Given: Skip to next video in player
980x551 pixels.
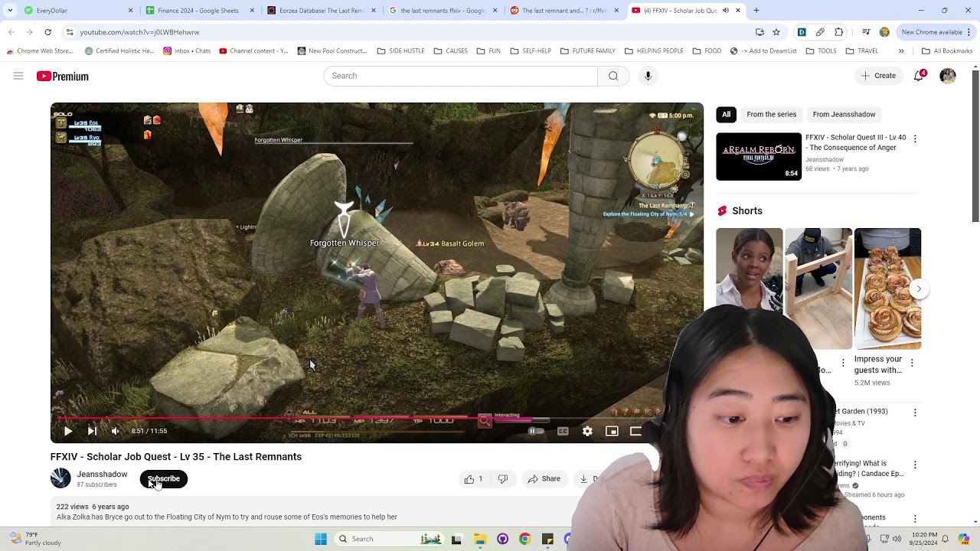Looking at the screenshot, I should (x=92, y=431).
